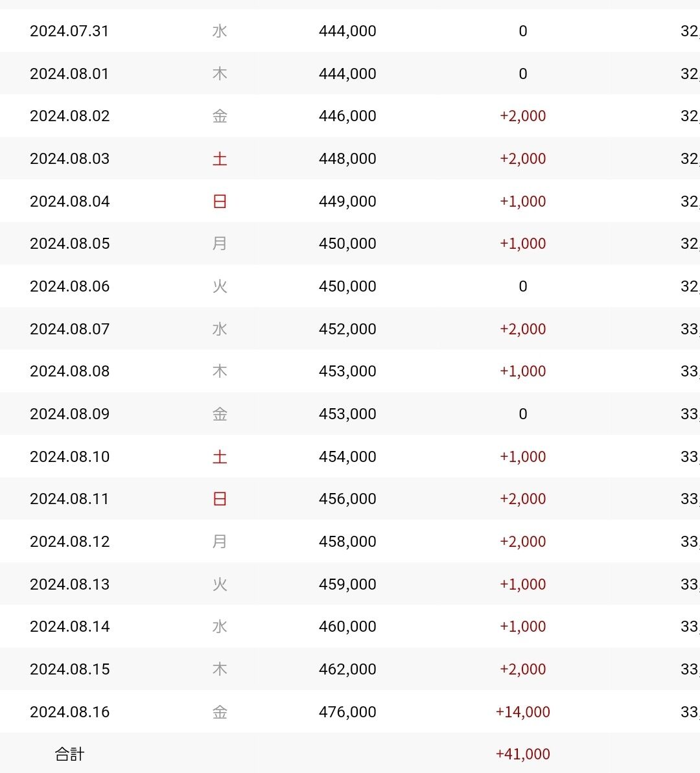Select the 476,000 value cell
The height and width of the screenshot is (773, 700).
tap(347, 712)
